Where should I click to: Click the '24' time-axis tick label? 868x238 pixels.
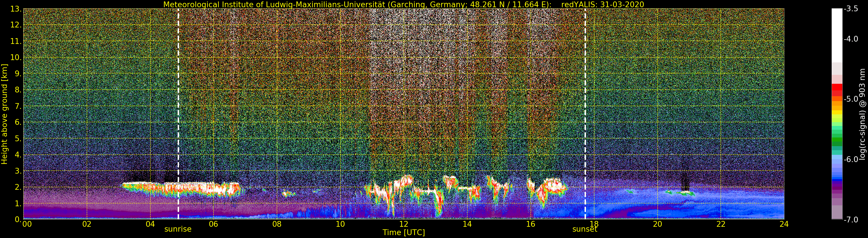coord(784,224)
